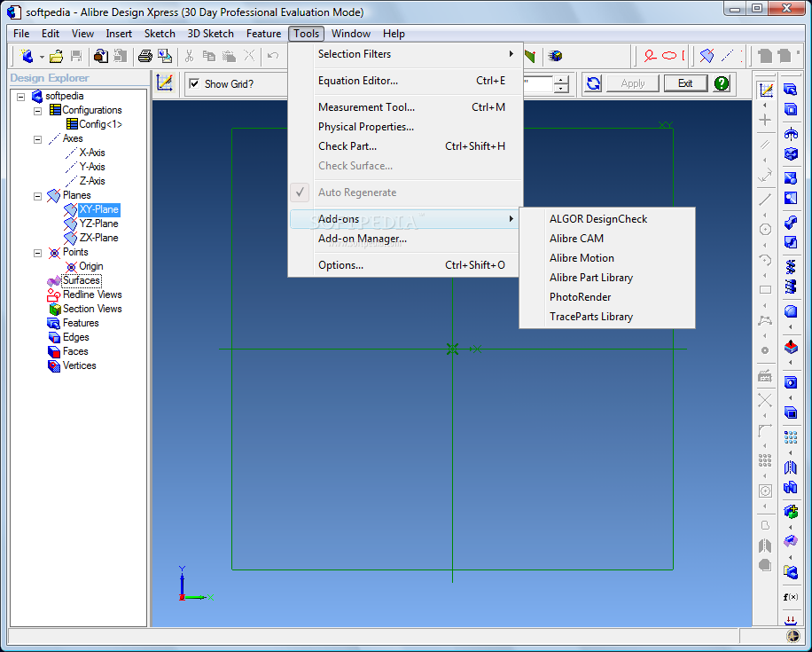Viewport: 812px width, 652px height.
Task: Click the Extrude Boss feature icon
Action: [790, 89]
